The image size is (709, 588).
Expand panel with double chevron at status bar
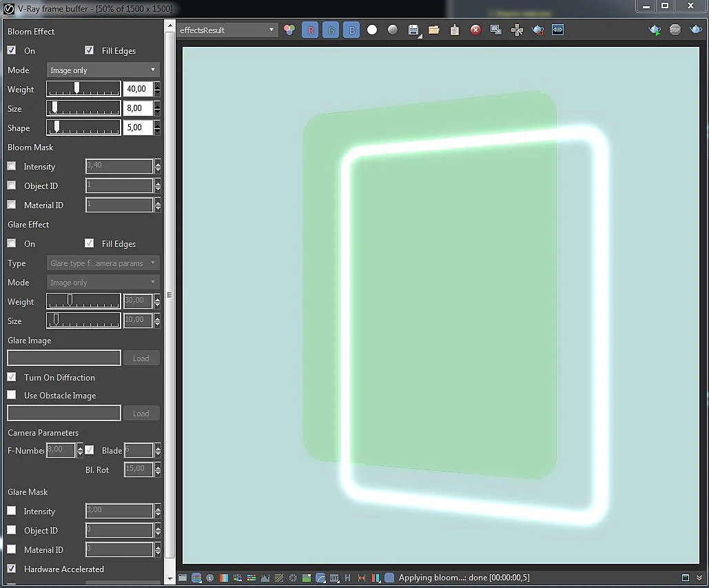tap(699, 578)
